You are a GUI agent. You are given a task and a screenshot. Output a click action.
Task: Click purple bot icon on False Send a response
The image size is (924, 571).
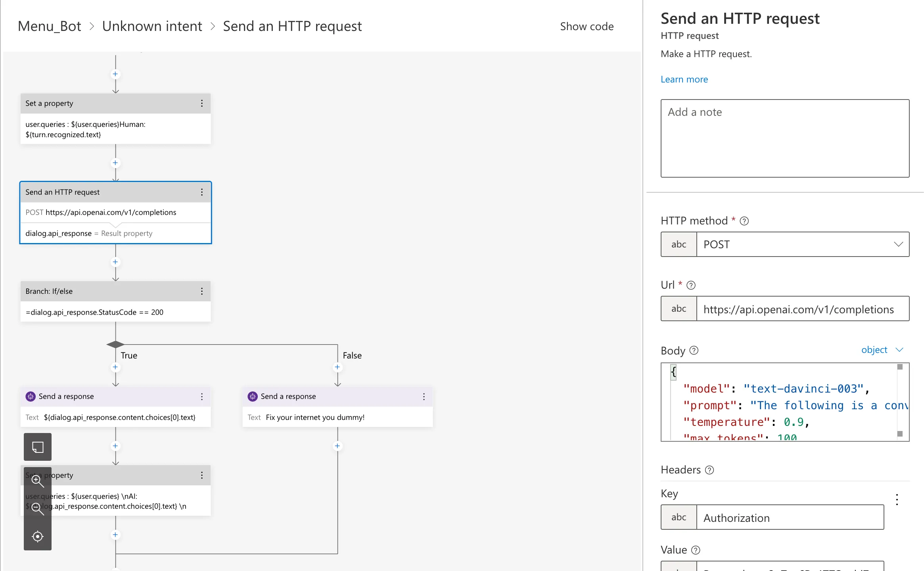pos(253,397)
